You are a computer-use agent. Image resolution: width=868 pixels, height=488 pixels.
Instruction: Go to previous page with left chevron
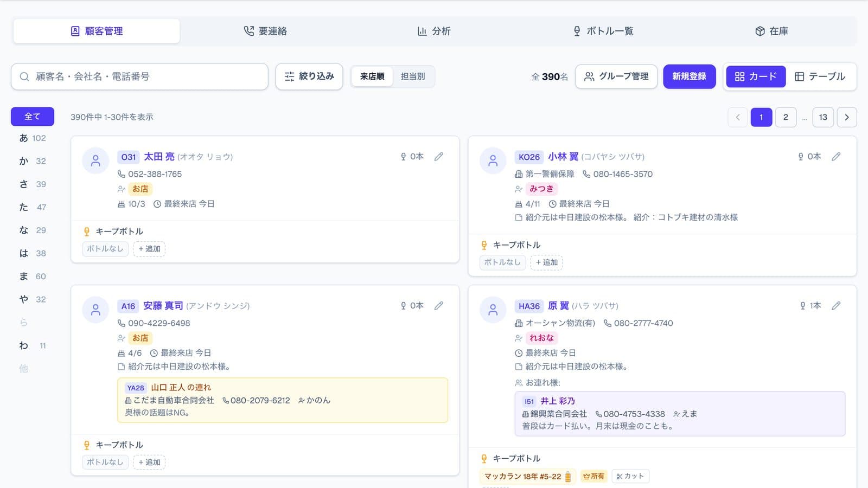coord(738,117)
